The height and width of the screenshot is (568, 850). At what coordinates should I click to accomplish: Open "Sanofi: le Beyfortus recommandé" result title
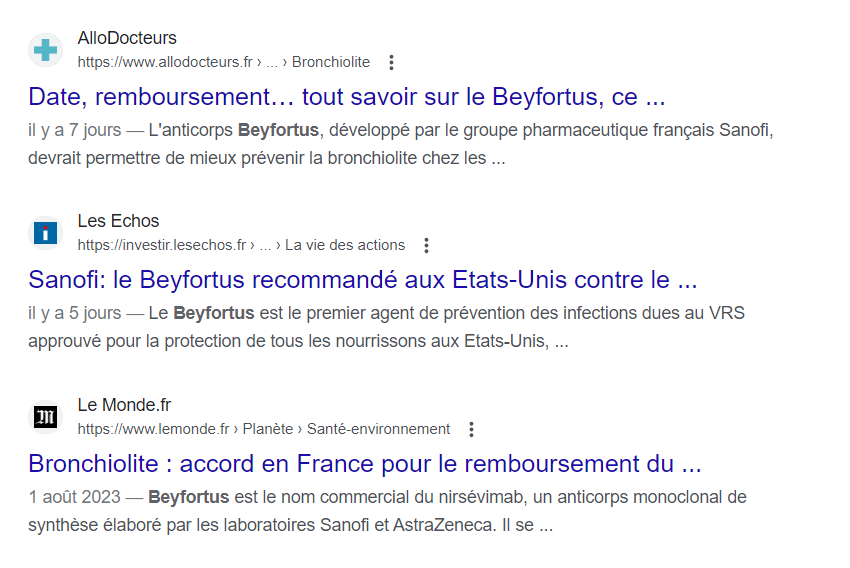coord(362,279)
